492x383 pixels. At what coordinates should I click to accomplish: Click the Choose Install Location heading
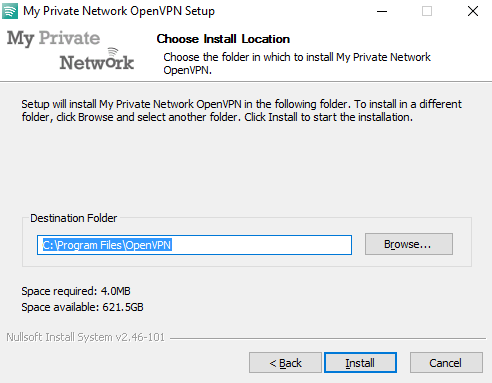pyautogui.click(x=223, y=39)
